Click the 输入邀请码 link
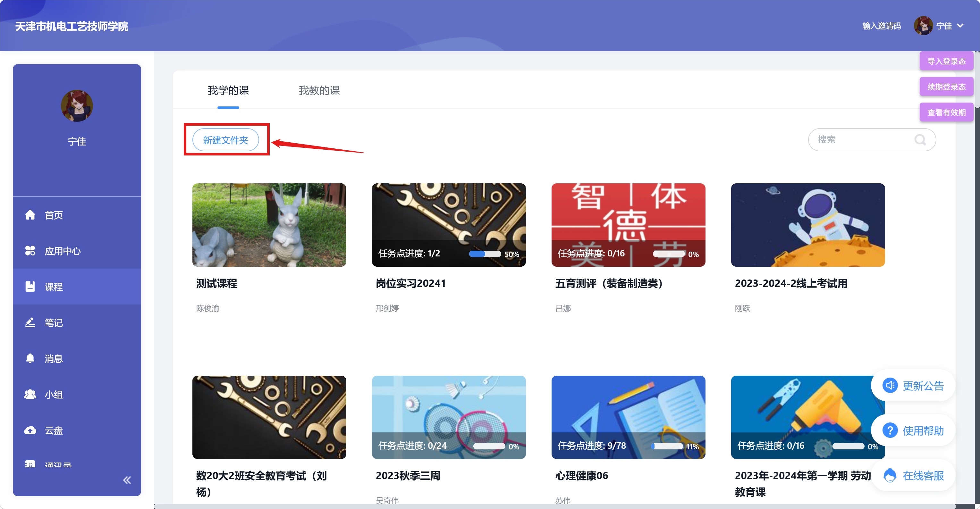 (881, 26)
